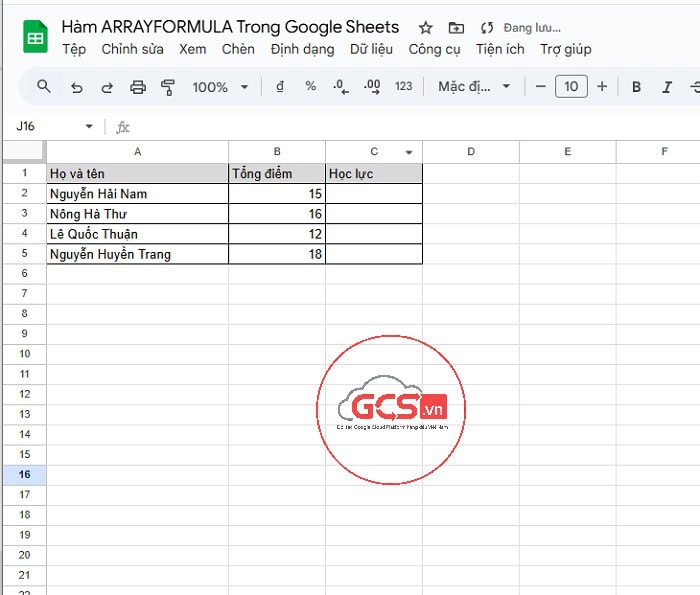The image size is (700, 595).
Task: Star this spreadsheet document
Action: coord(426,28)
